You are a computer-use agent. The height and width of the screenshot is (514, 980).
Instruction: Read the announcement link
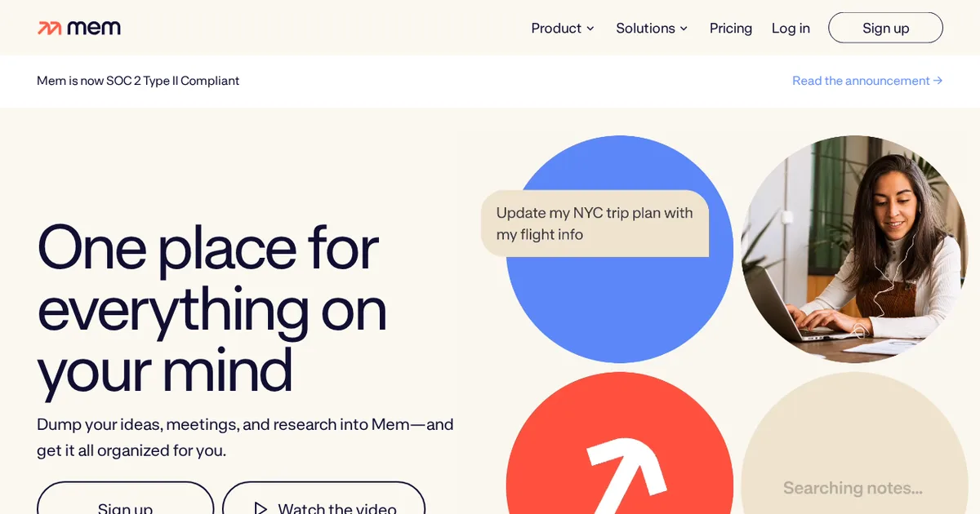[867, 81]
